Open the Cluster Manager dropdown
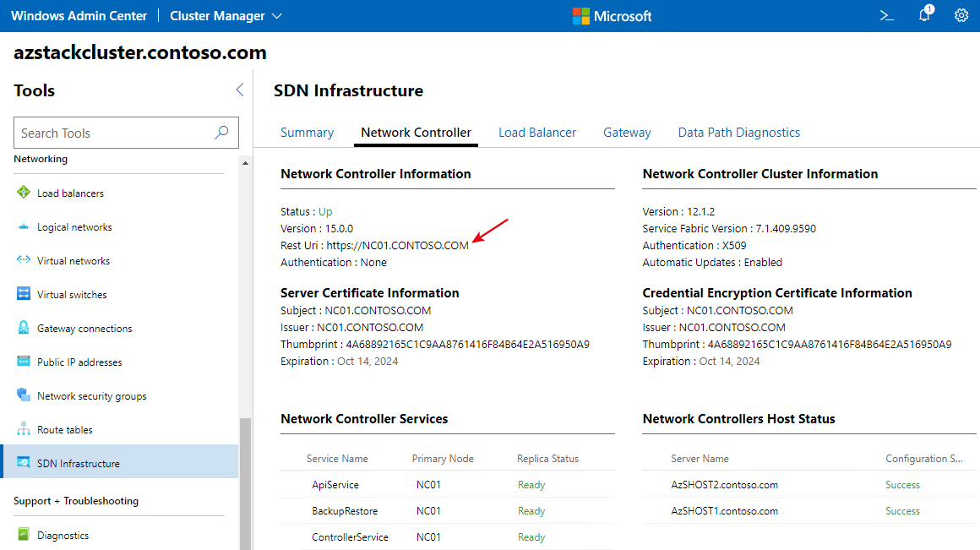 (x=226, y=15)
